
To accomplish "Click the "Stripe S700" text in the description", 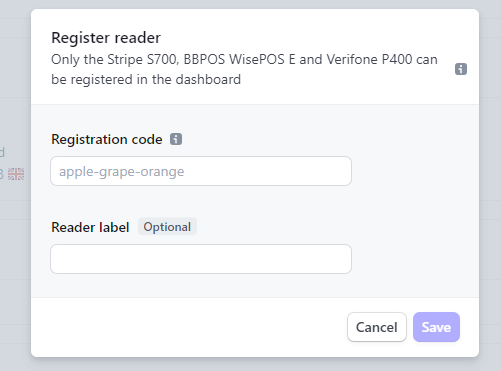I will [142, 60].
